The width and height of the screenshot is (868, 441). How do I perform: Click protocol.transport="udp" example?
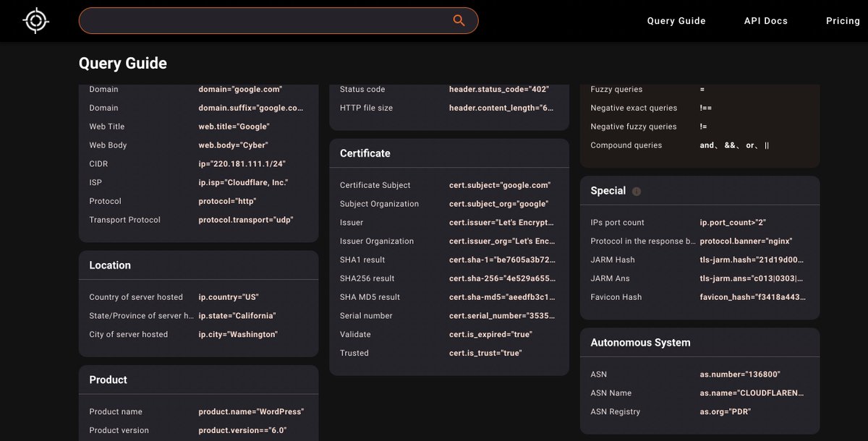(246, 220)
